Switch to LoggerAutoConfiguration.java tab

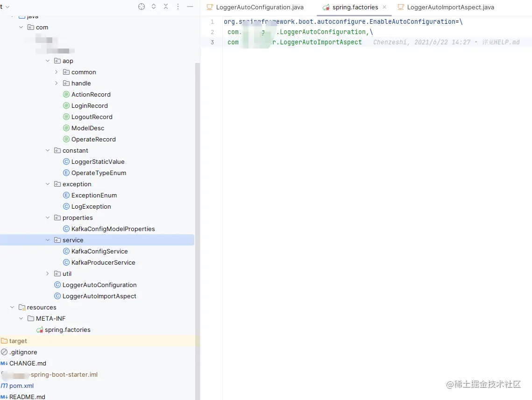(x=255, y=7)
